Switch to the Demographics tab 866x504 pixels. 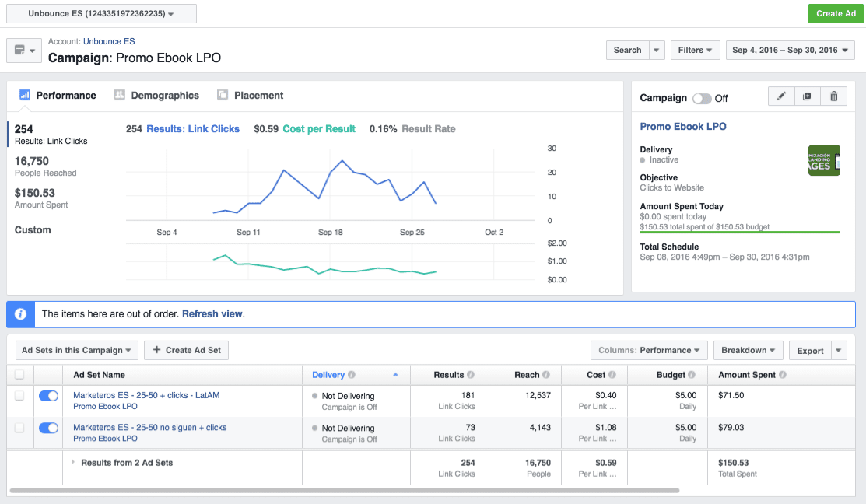157,96
